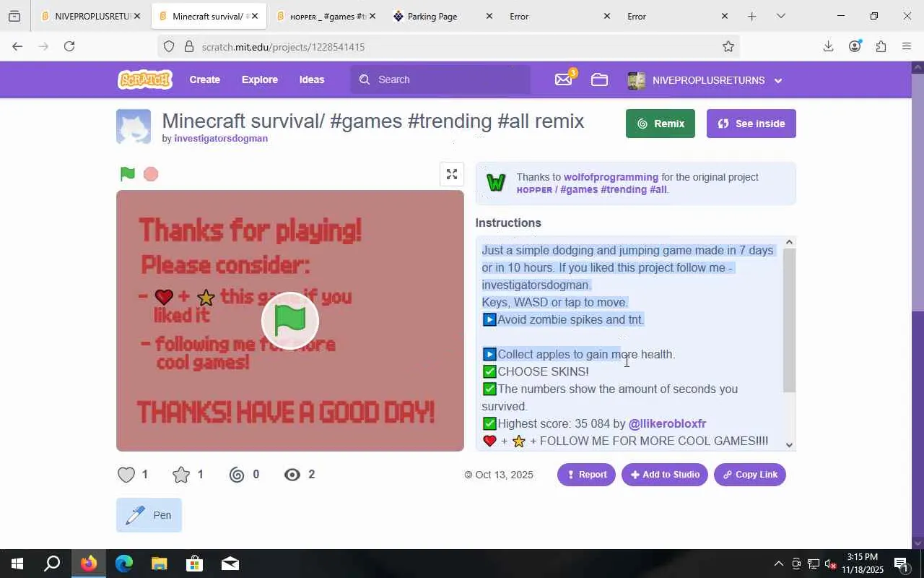924x578 pixels.
Task: Open the Windows Start menu
Action: click(x=17, y=564)
